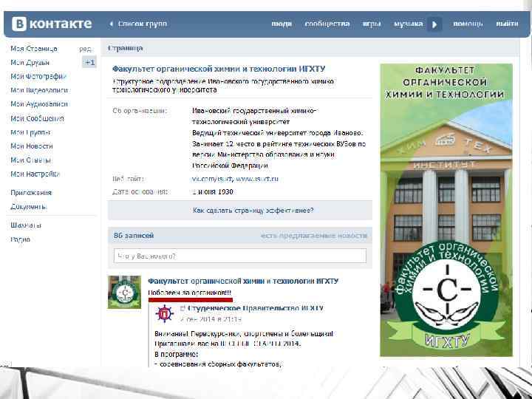Open Шахматы app in sidebar

26,225
